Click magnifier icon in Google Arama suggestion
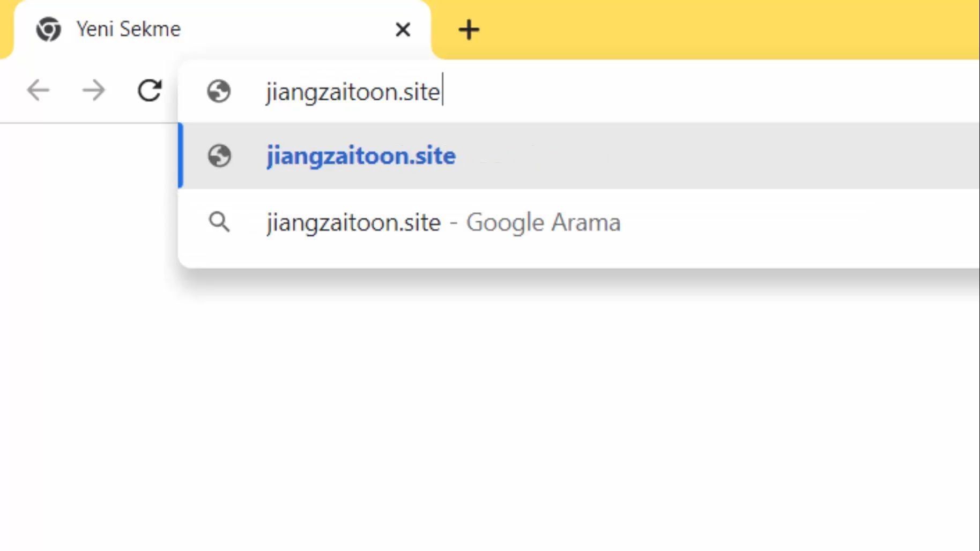This screenshot has width=980, height=551. 219,221
